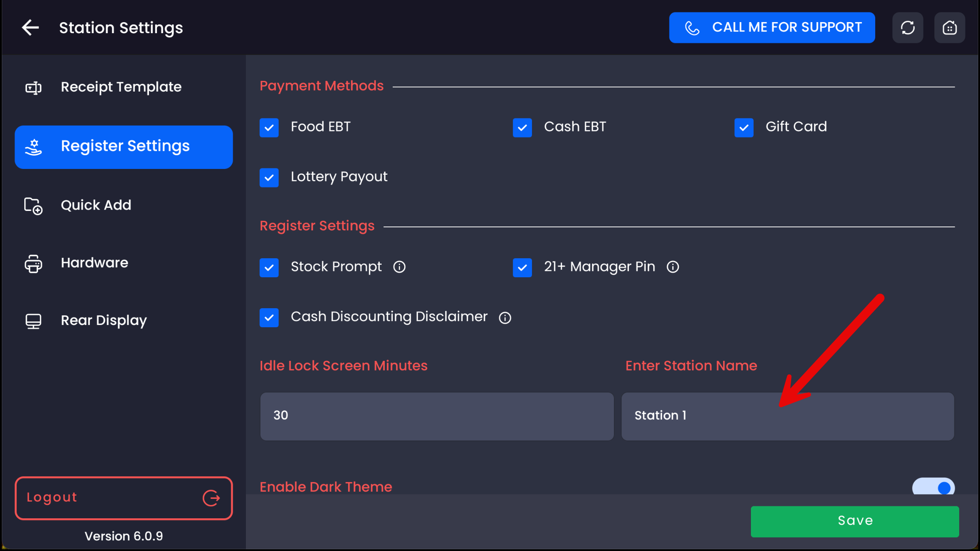Show 21+ Manager Pin info tooltip
Image resolution: width=980 pixels, height=551 pixels.
673,267
